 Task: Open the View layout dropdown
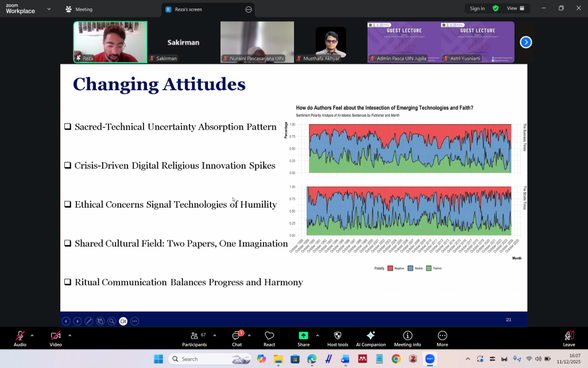(514, 9)
